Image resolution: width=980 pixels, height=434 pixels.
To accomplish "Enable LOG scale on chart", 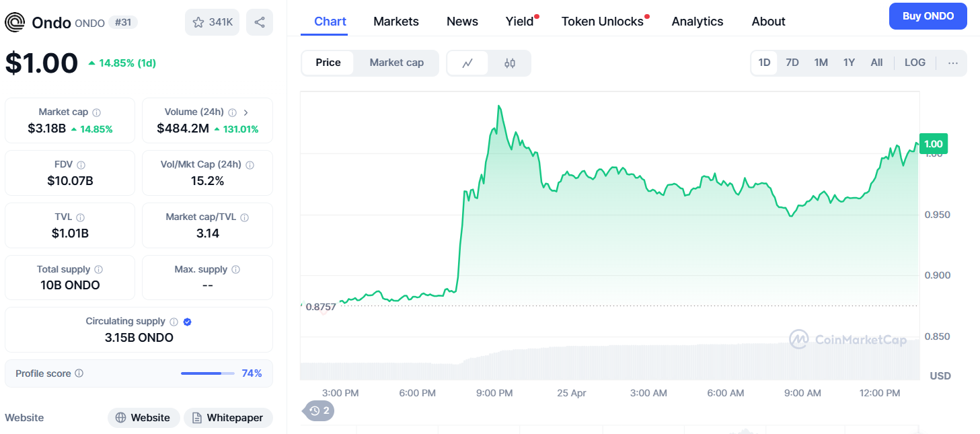I will 915,63.
